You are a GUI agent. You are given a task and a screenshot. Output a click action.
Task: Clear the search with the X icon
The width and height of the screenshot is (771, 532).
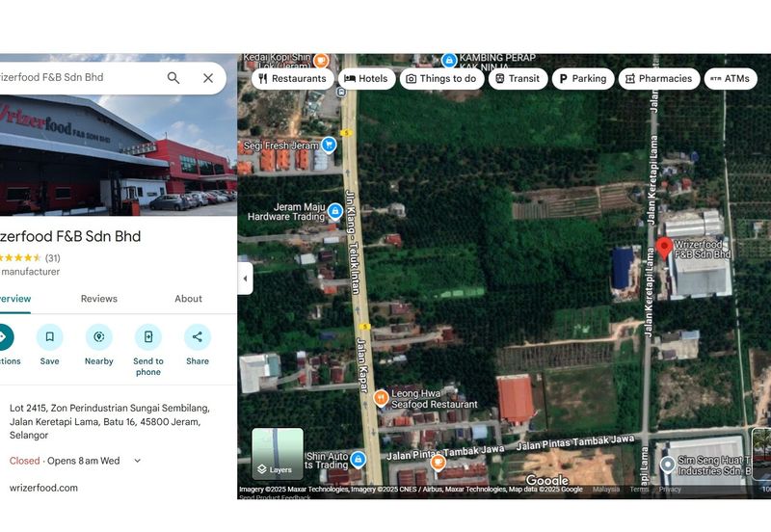(208, 78)
